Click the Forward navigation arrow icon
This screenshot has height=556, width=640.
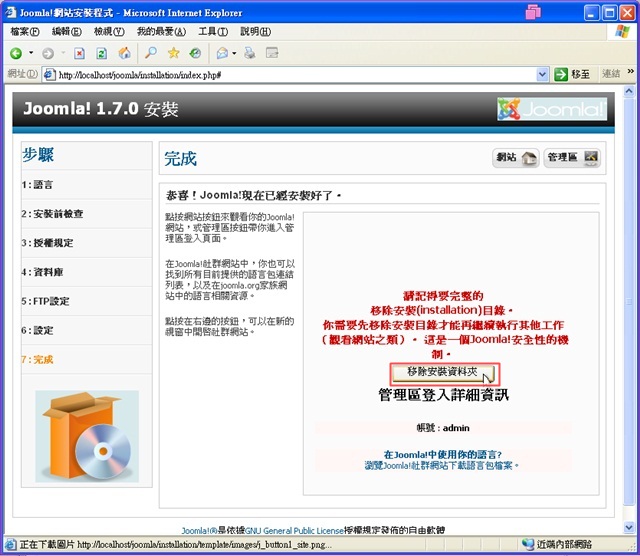48,53
